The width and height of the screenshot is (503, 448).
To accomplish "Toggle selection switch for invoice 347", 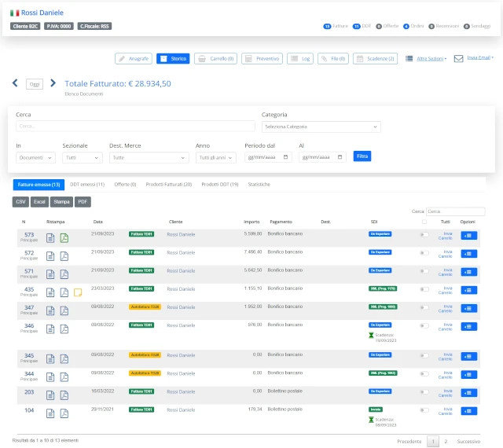I will (424, 308).
